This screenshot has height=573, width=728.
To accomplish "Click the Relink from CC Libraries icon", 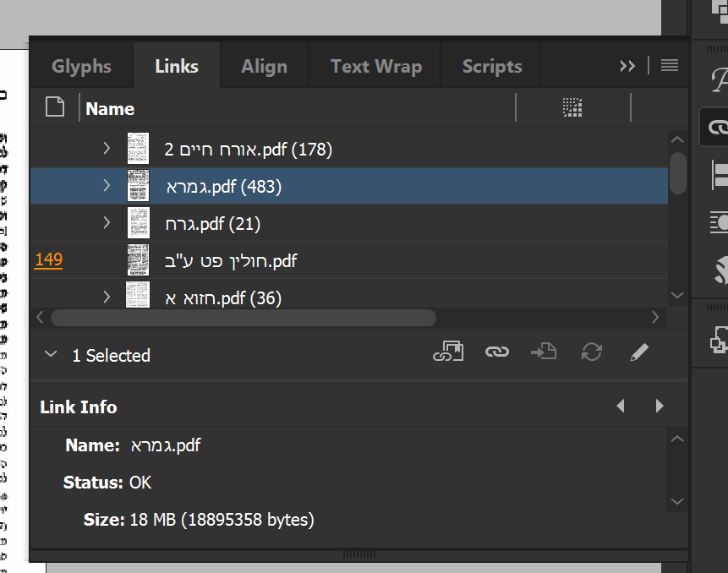I will 449,352.
